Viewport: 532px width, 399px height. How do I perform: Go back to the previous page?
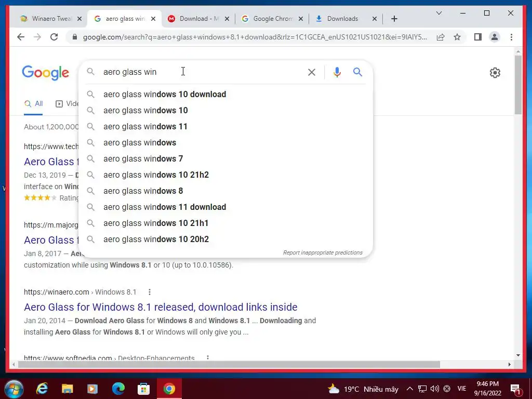(x=21, y=37)
